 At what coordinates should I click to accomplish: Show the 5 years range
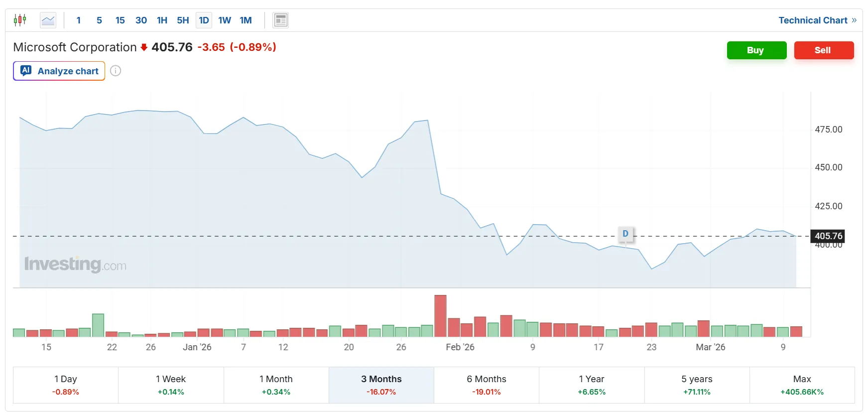[x=697, y=385]
